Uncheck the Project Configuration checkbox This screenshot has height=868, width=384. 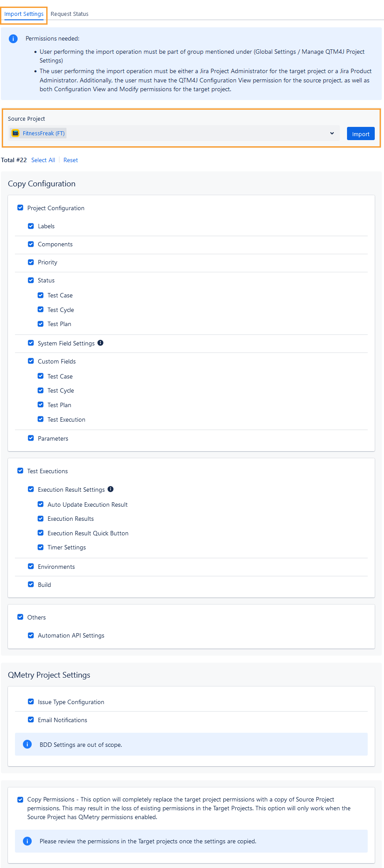pyautogui.click(x=20, y=208)
